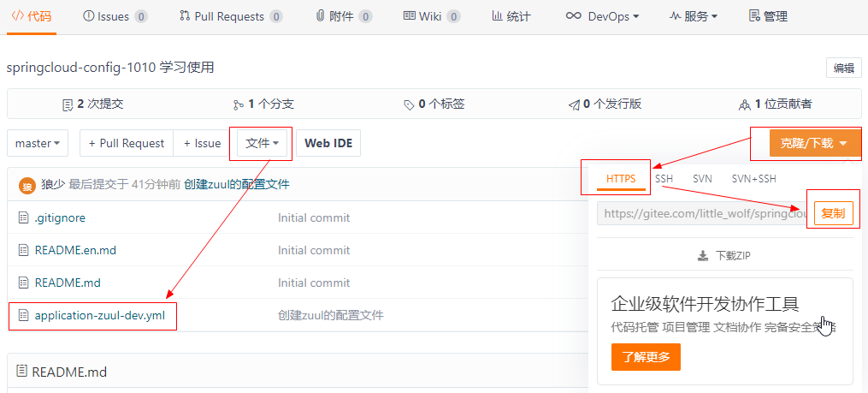Image resolution: width=868 pixels, height=393 pixels.
Task: Select the HTTPS clone tab
Action: [x=621, y=178]
